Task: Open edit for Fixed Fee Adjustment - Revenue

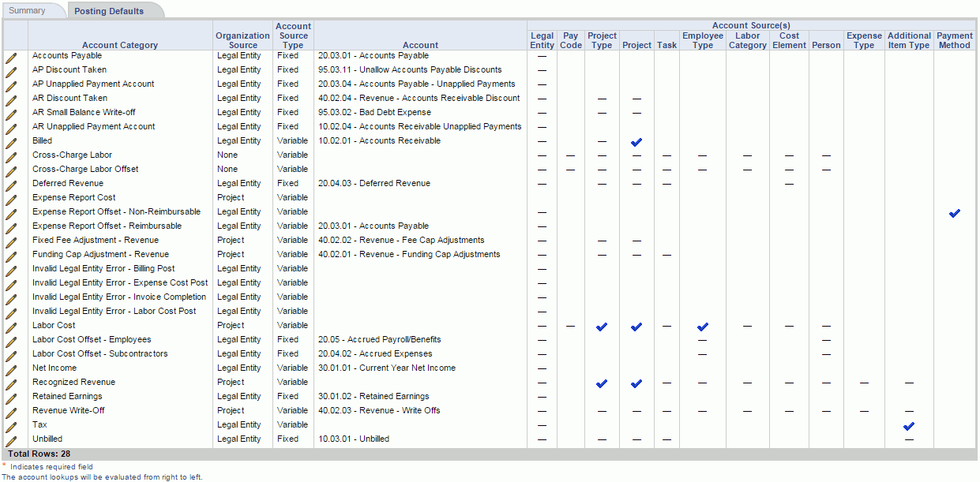Action: [11, 242]
